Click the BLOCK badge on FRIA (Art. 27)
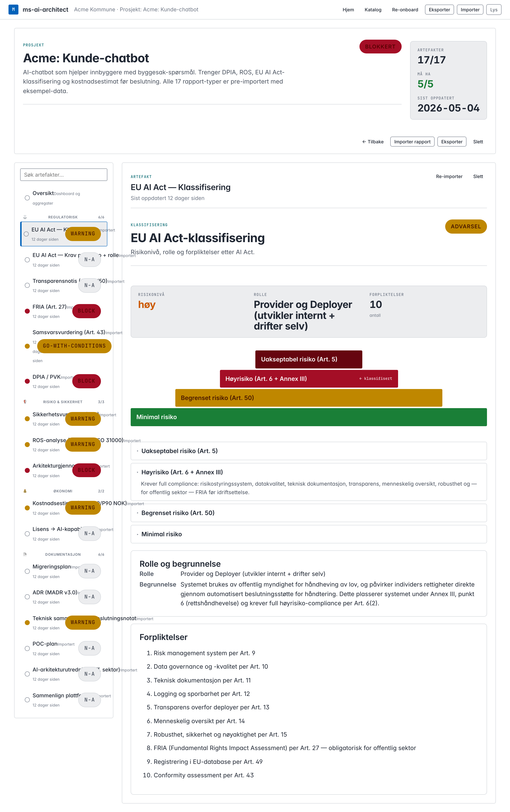 (x=86, y=311)
